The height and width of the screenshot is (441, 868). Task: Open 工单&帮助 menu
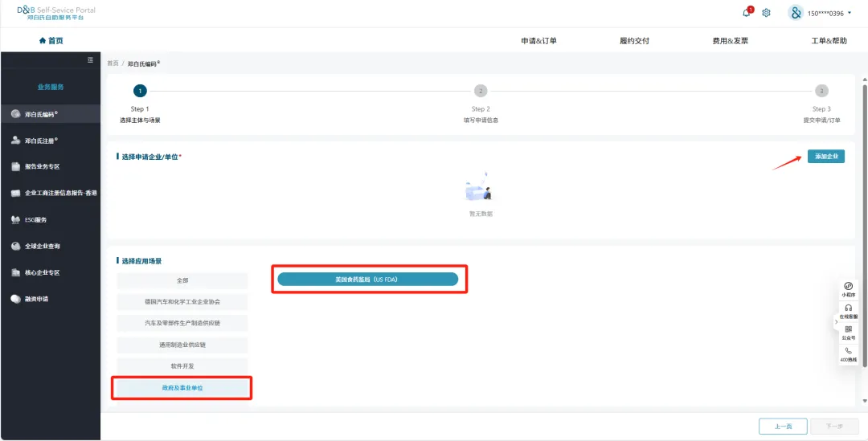tap(829, 41)
